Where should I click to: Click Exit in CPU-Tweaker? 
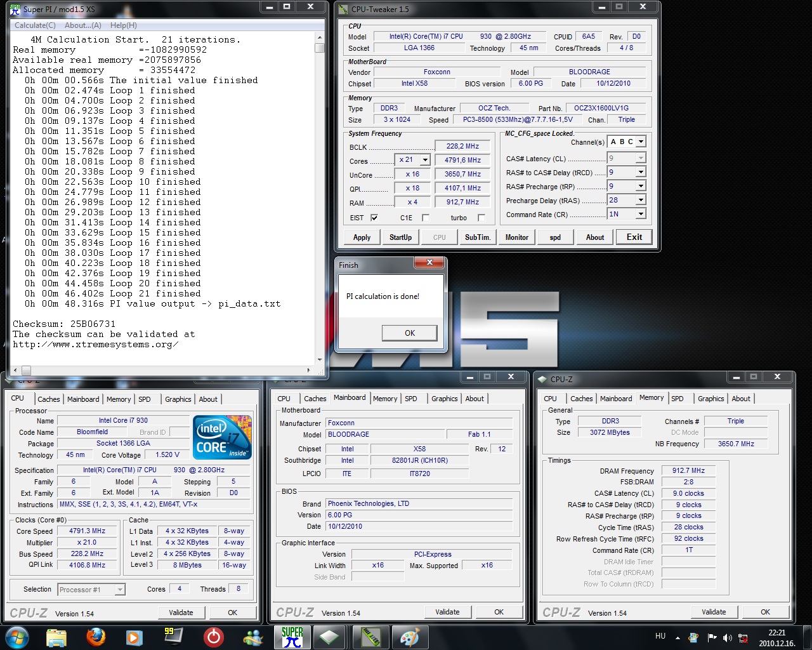[634, 237]
